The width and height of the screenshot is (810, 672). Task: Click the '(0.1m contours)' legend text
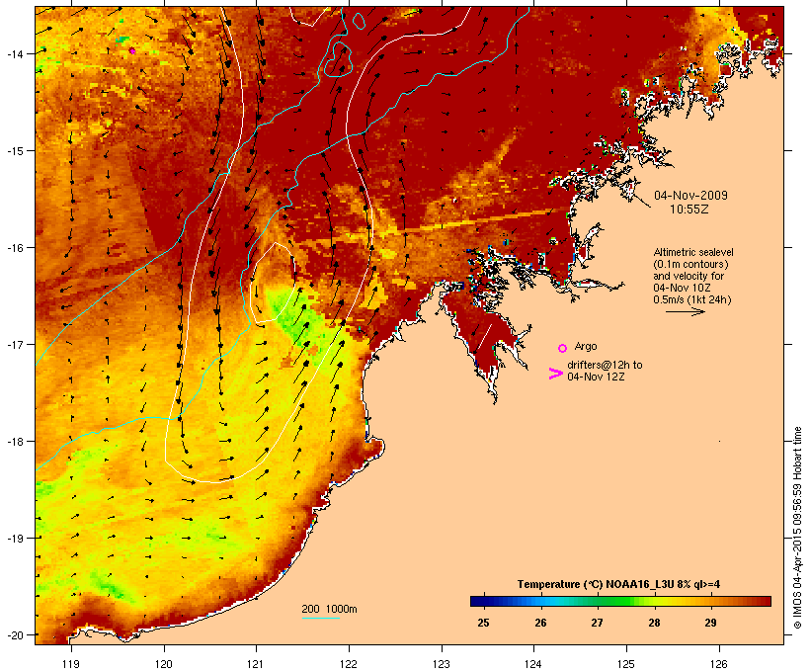coord(690,264)
